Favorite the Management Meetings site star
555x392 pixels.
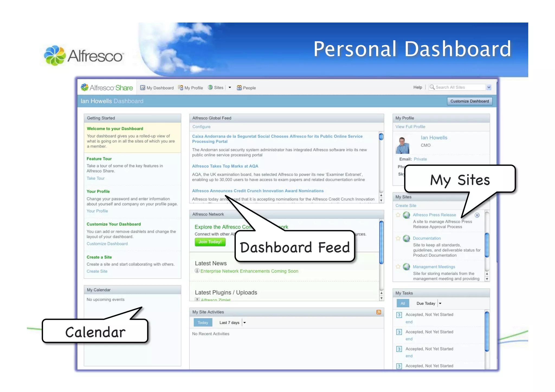398,267
